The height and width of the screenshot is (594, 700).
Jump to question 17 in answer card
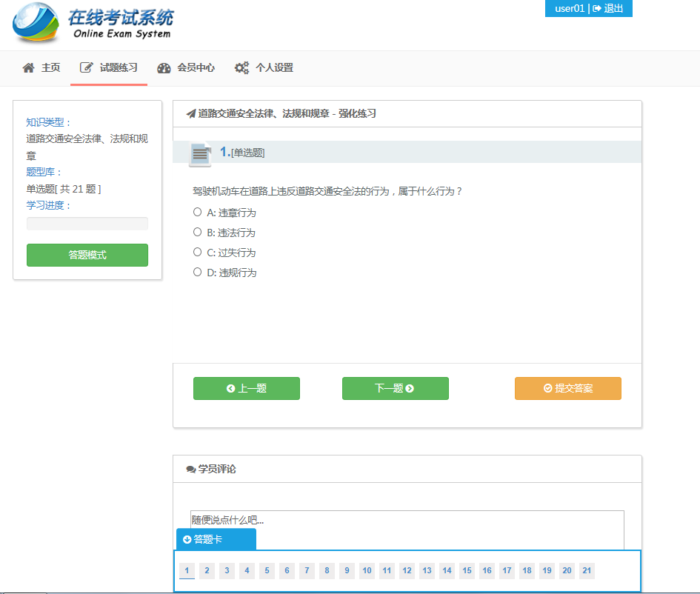[507, 570]
